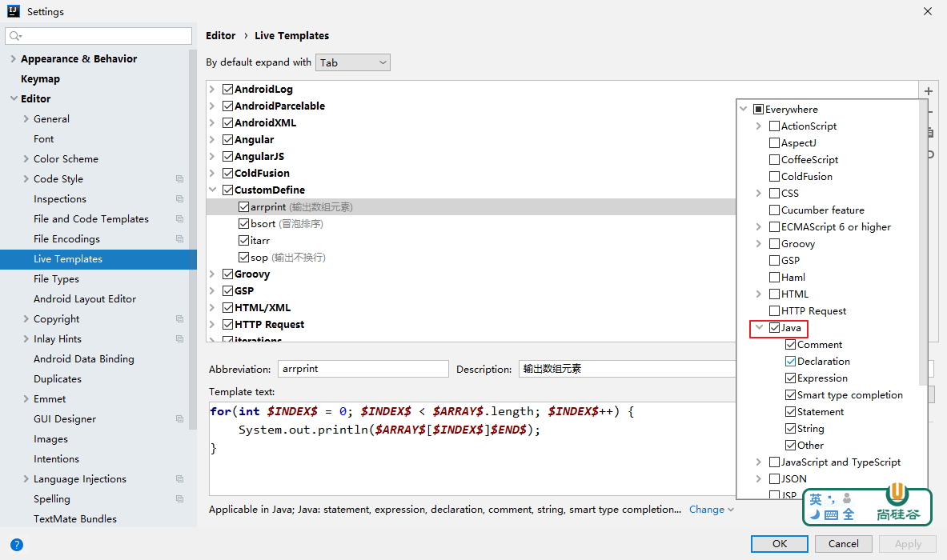Select Inspections in the settings sidebar
Viewport: 947px width, 560px height.
(60, 199)
